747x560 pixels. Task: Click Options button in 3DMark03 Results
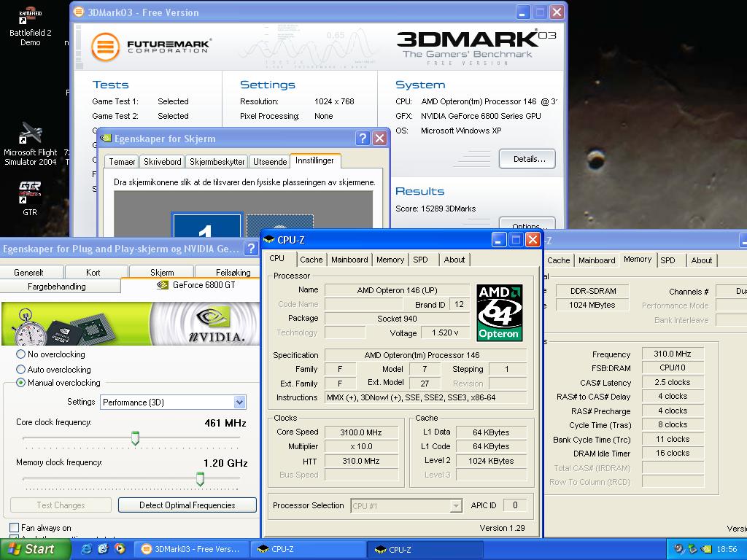point(527,224)
